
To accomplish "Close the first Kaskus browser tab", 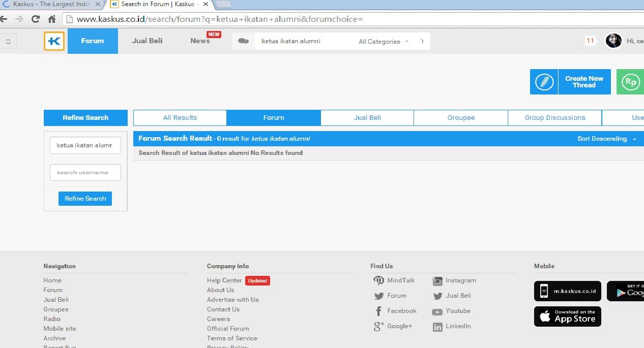I will click(x=98, y=4).
